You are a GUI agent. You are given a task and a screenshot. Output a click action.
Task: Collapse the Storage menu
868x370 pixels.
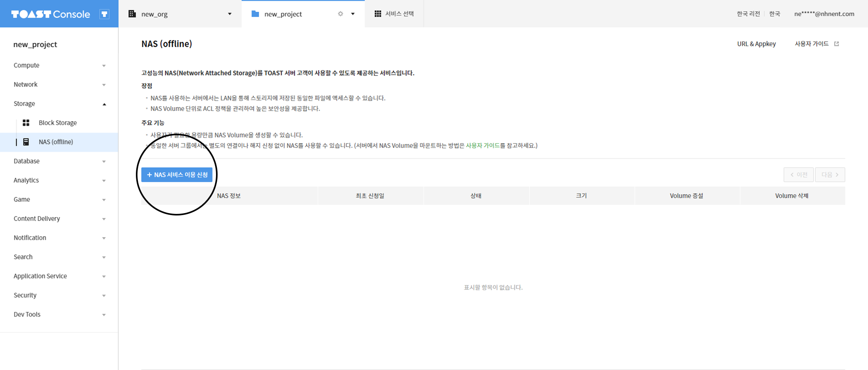point(59,104)
